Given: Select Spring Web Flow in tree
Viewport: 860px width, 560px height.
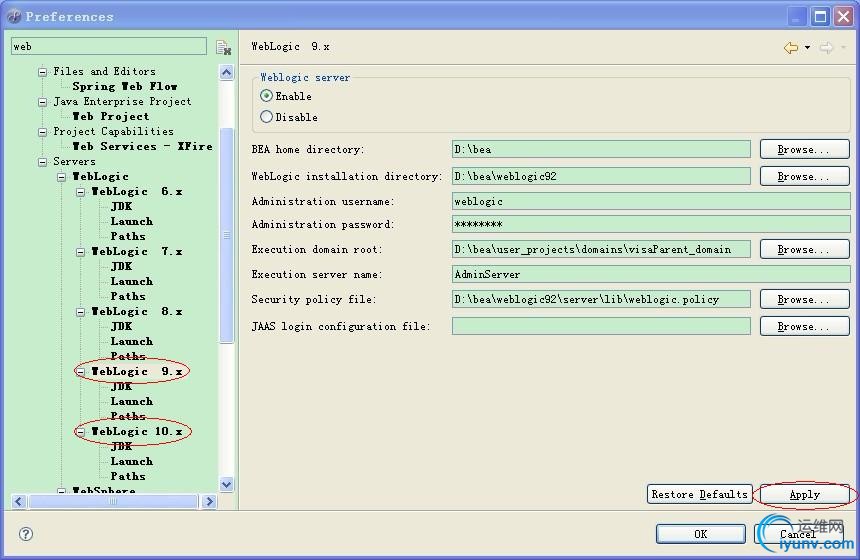Looking at the screenshot, I should click(125, 86).
